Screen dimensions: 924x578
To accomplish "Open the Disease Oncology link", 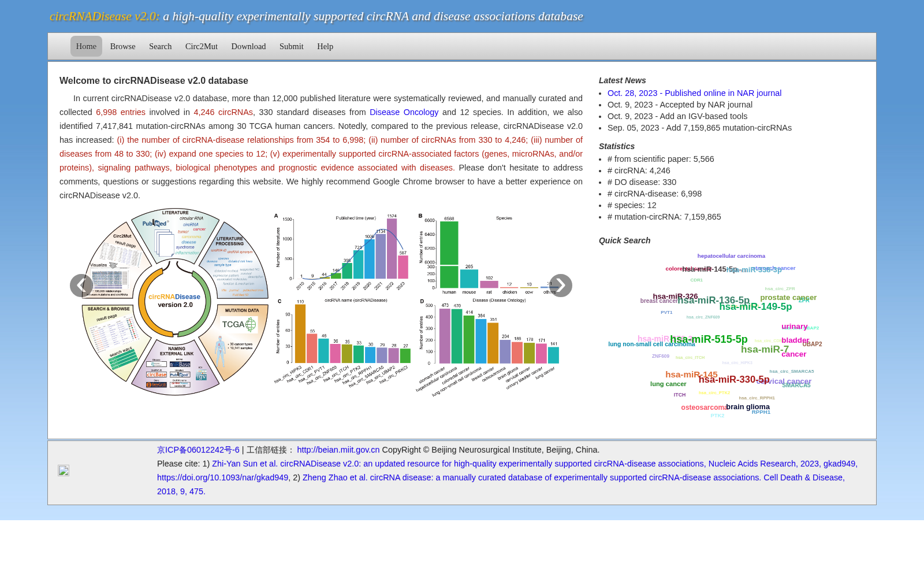I will [404, 112].
